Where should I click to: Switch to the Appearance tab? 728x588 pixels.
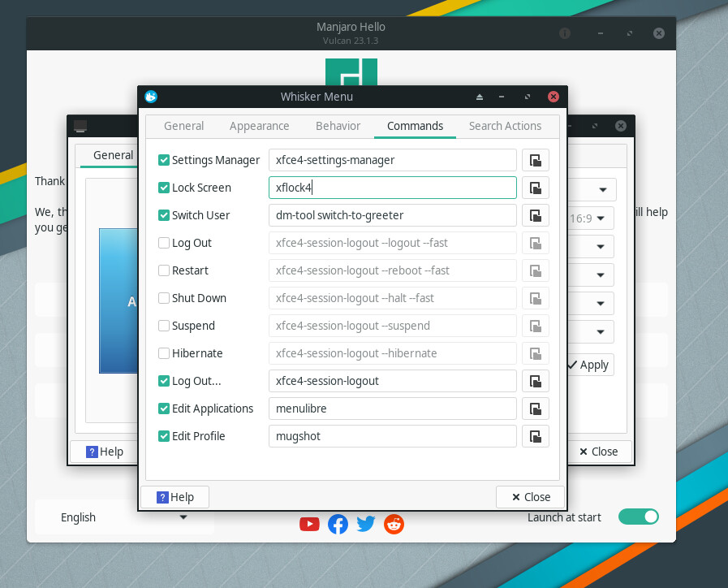[259, 126]
